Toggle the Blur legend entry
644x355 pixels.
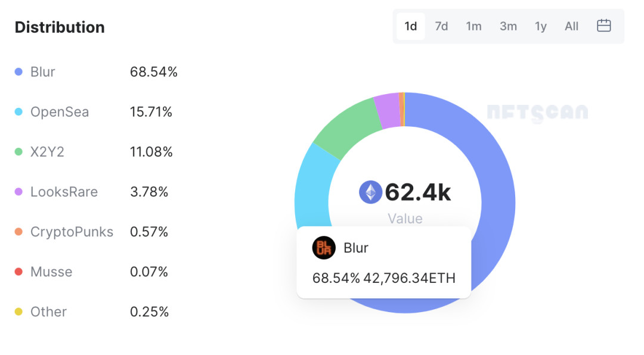coord(42,72)
